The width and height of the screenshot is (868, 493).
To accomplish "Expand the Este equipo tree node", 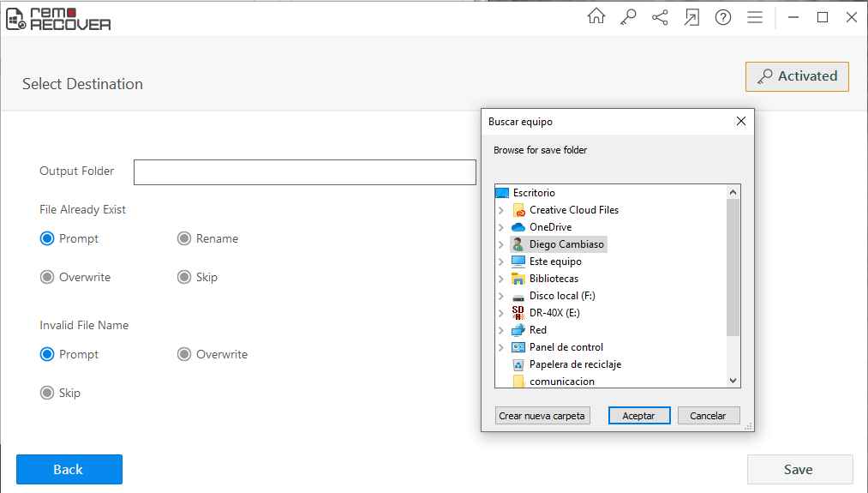I will point(501,262).
